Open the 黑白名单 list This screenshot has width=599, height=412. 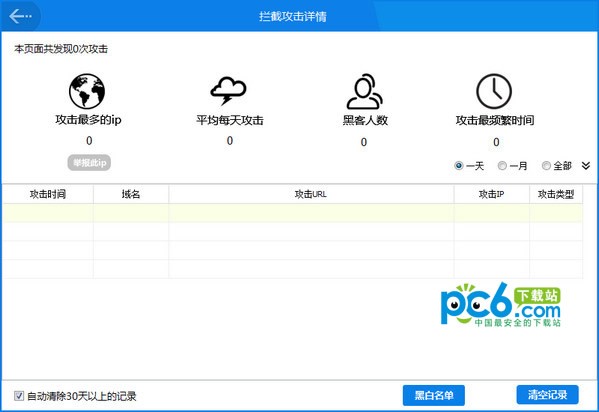tap(434, 395)
